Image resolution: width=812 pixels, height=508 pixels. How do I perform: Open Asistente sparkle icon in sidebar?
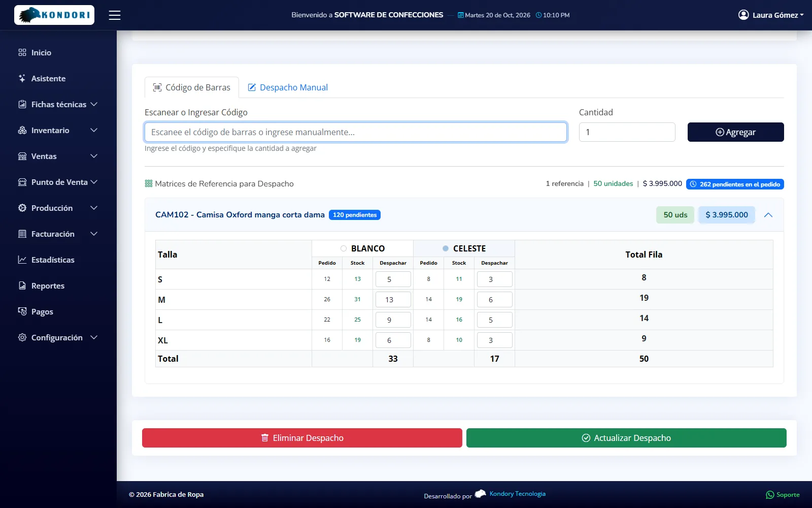22,78
